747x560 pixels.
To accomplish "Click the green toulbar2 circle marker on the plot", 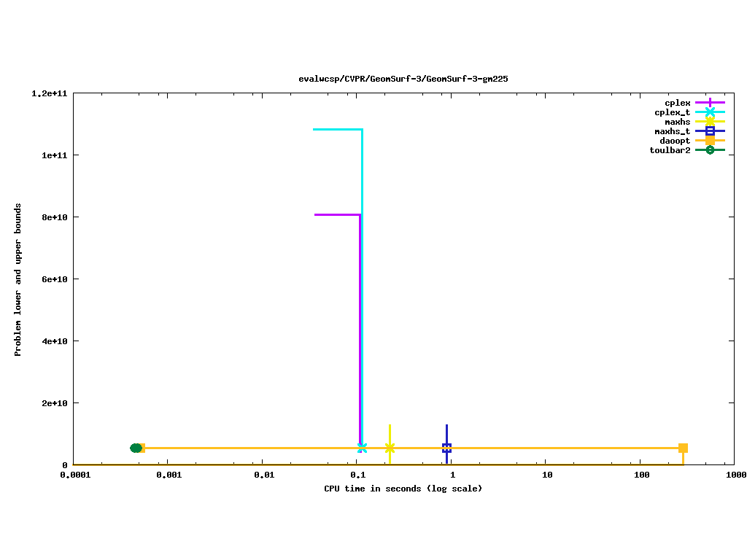I will [136, 448].
